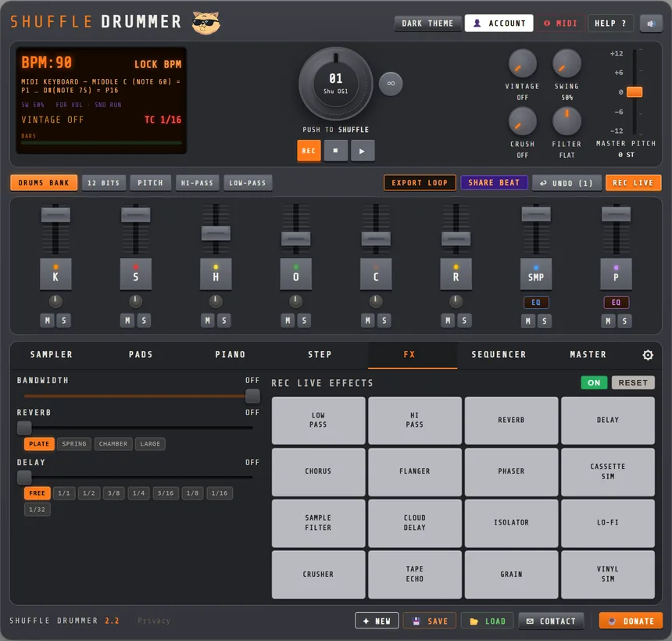Mute the O channel
Screen dimensions: 672x641
[288, 320]
